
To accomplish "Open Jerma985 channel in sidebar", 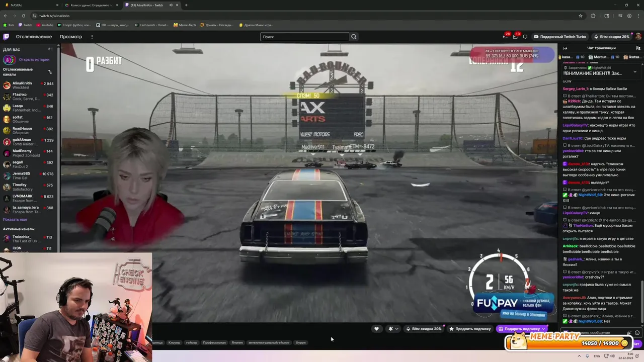I will (x=29, y=175).
